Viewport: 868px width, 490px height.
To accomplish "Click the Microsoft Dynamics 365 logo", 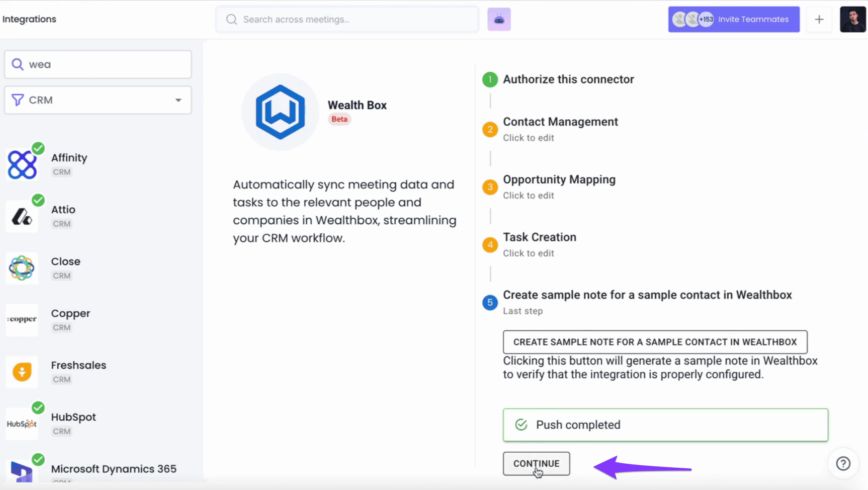I will coord(22,472).
